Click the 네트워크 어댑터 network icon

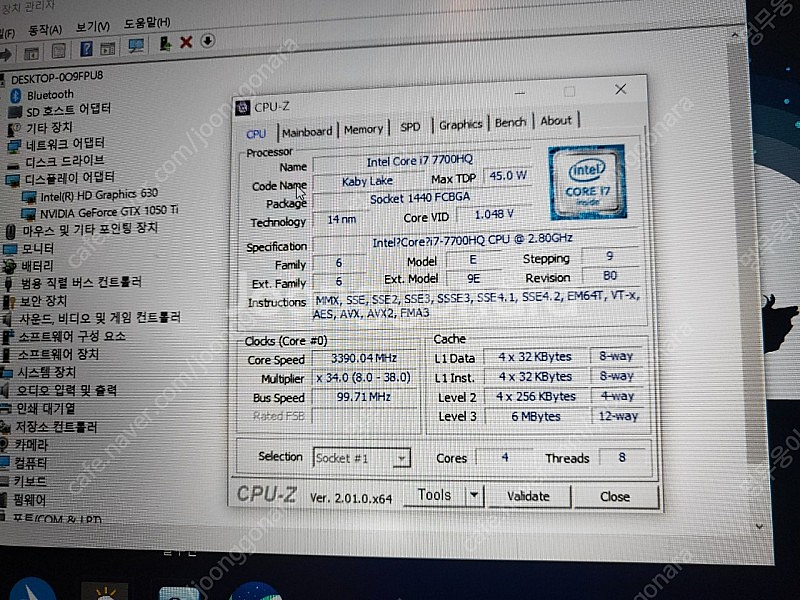[x=14, y=146]
